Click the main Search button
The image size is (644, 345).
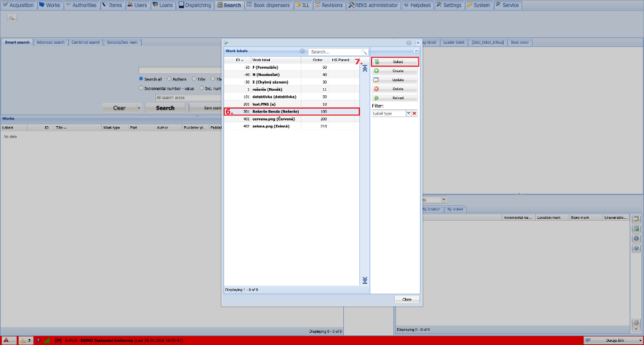165,108
